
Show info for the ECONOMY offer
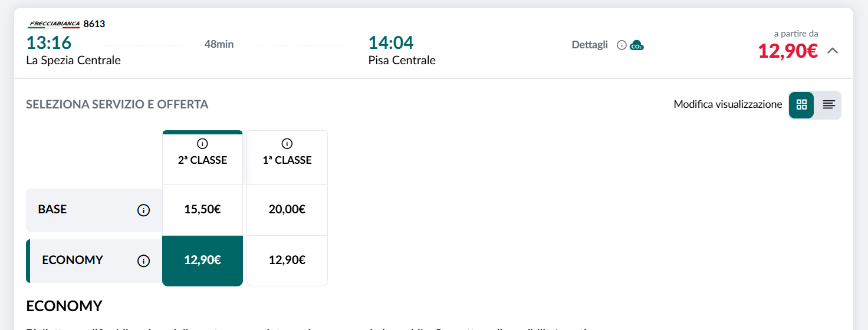(x=143, y=261)
